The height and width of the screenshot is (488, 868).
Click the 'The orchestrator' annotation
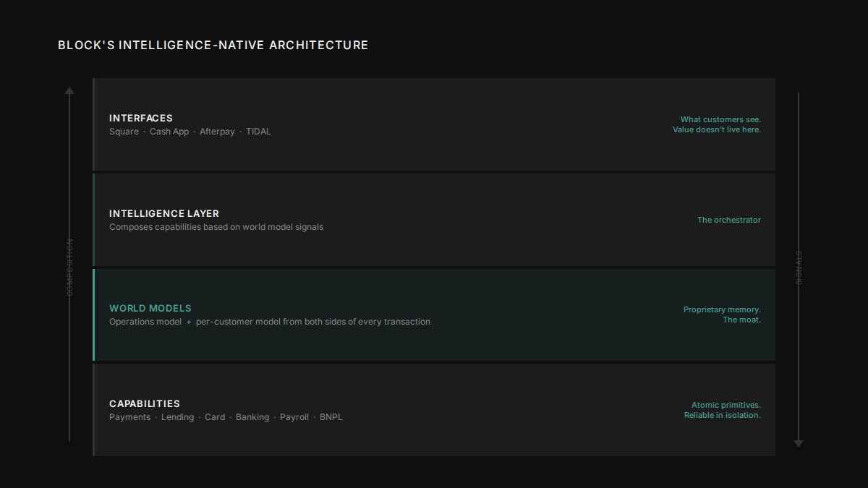tap(729, 220)
